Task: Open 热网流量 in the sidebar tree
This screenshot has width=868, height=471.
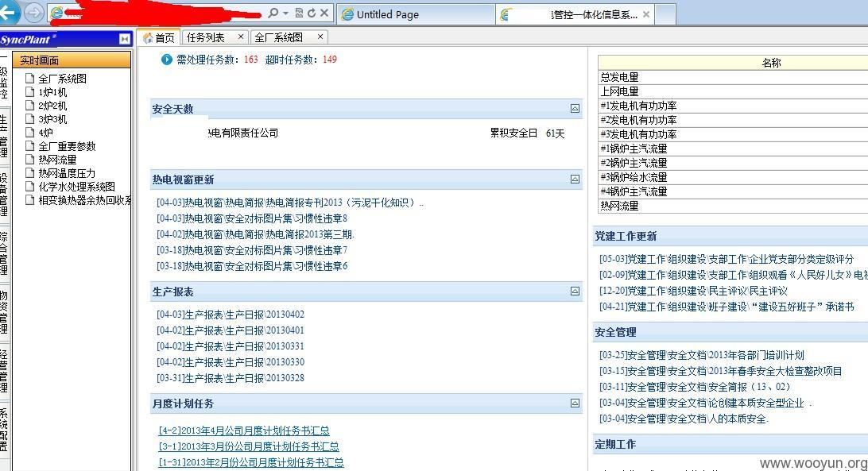Action: point(57,160)
